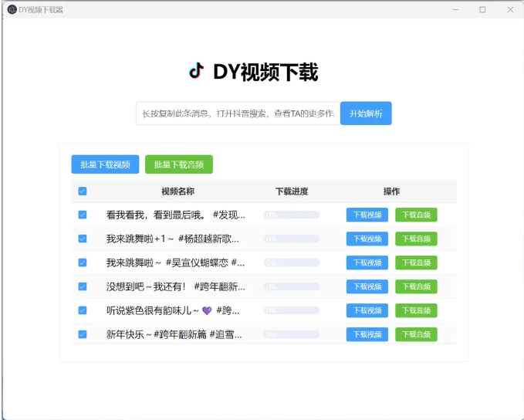
Task: Click the progress bar of 看我看我 row
Action: click(292, 215)
